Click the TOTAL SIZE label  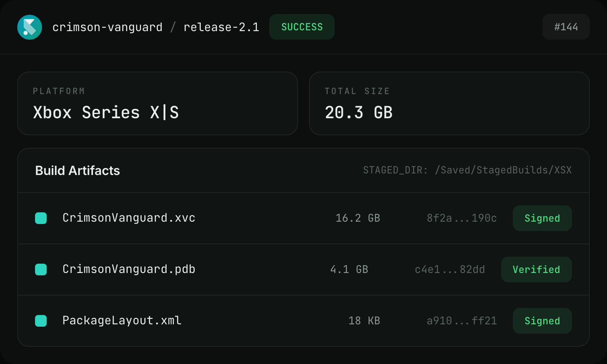coord(357,91)
